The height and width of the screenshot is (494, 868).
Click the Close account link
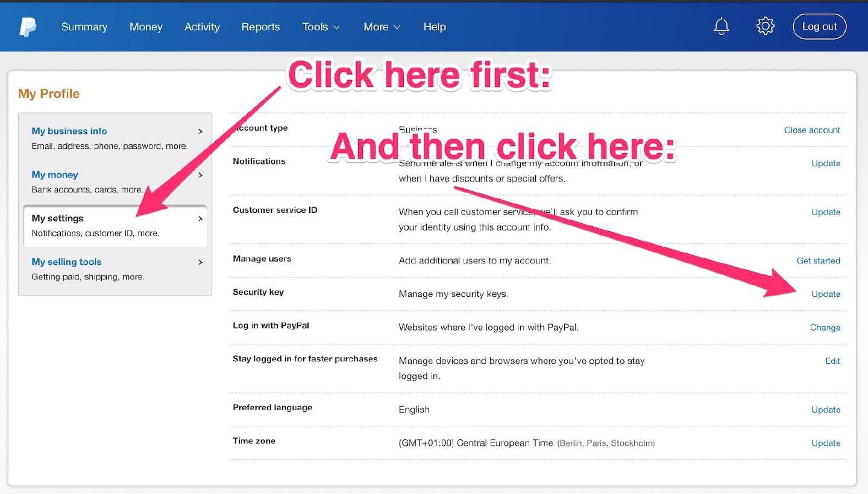click(812, 130)
